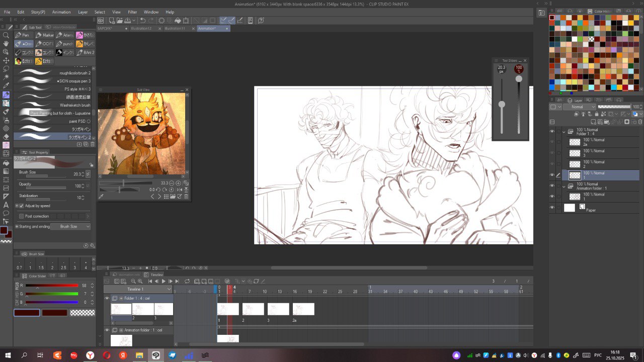Image resolution: width=644 pixels, height=362 pixels.
Task: Select the Auto select wand tool
Action: pos(6,77)
